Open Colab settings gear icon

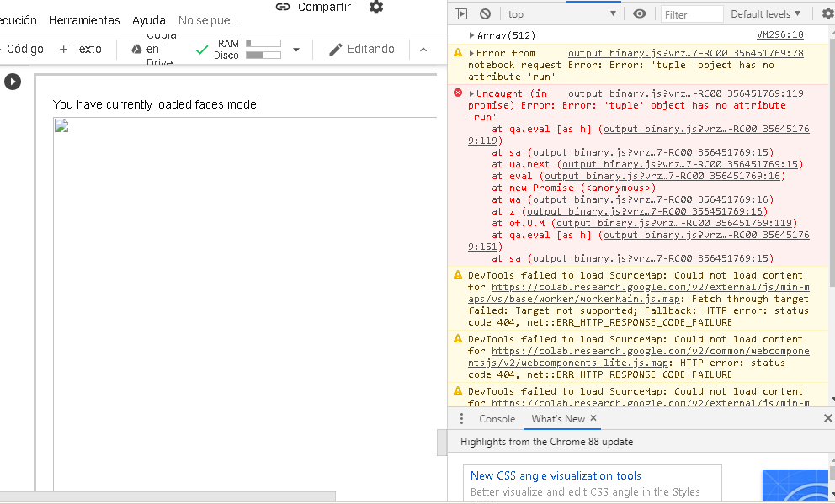tap(376, 7)
